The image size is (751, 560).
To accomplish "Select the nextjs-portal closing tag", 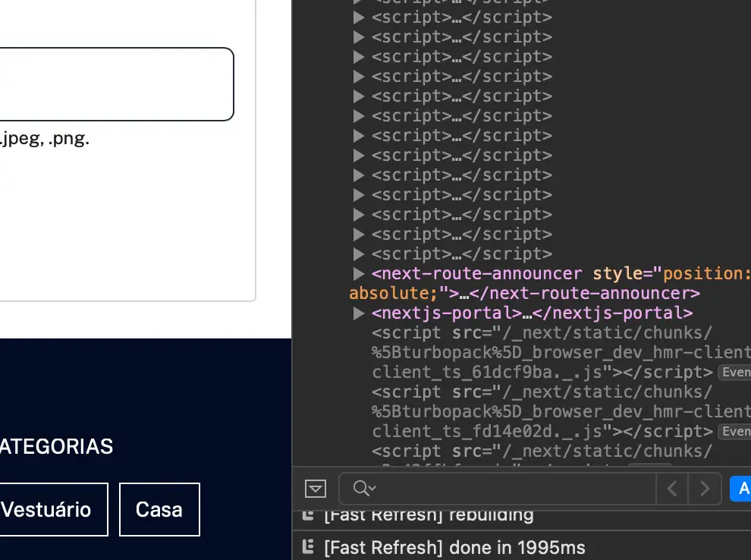I will tap(613, 313).
